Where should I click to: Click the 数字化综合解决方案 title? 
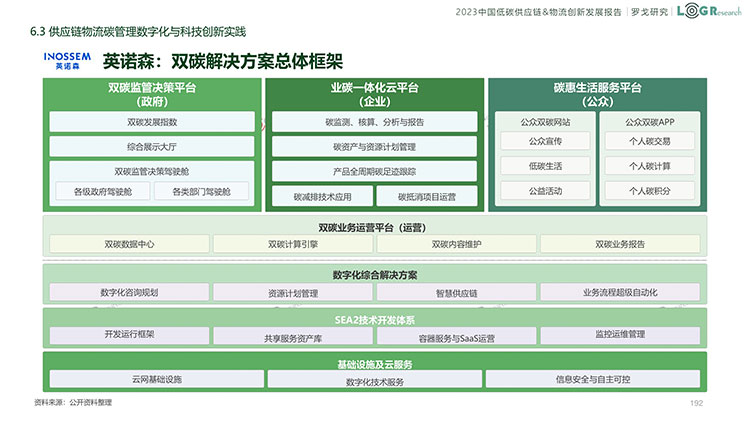point(375,275)
